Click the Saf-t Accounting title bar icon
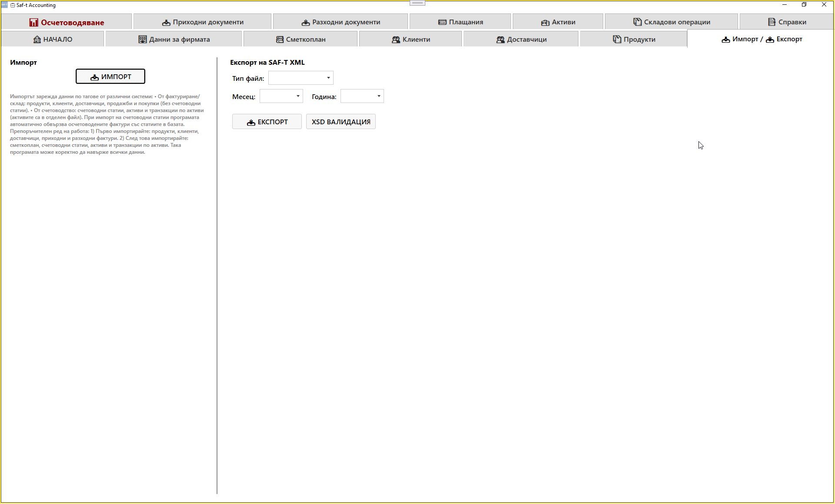Viewport: 835px width, 504px height. [x=4, y=5]
